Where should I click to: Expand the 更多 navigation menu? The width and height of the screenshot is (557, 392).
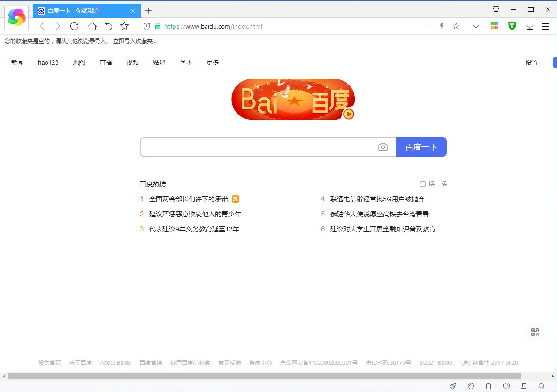click(x=213, y=62)
